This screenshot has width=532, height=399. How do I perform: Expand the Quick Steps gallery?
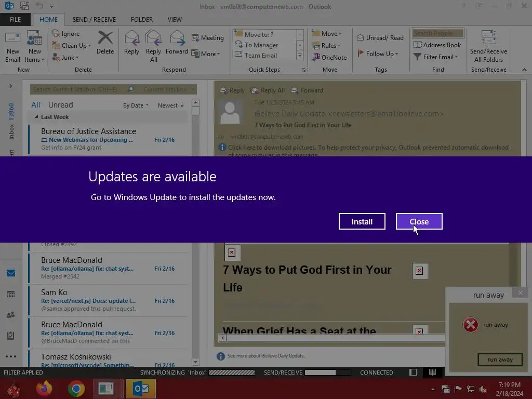pyautogui.click(x=300, y=55)
